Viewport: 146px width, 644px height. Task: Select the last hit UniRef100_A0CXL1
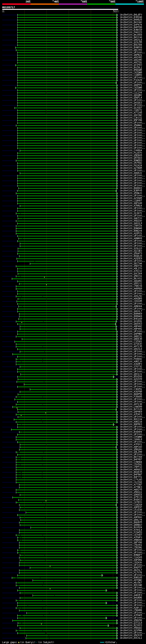click(x=131, y=638)
